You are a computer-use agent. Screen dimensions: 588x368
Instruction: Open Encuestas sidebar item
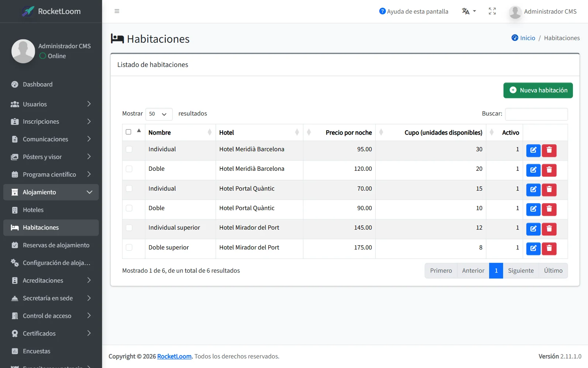51,351
